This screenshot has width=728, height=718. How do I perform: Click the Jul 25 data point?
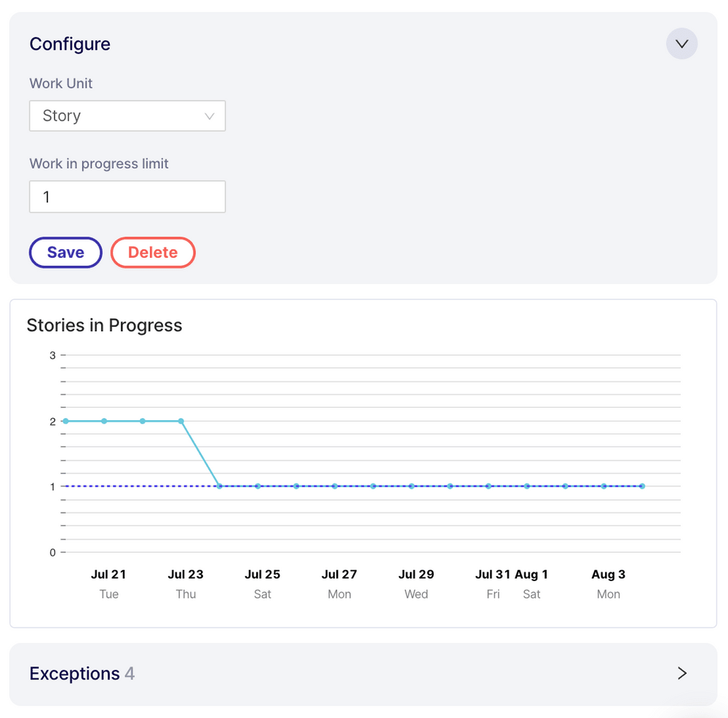[258, 486]
